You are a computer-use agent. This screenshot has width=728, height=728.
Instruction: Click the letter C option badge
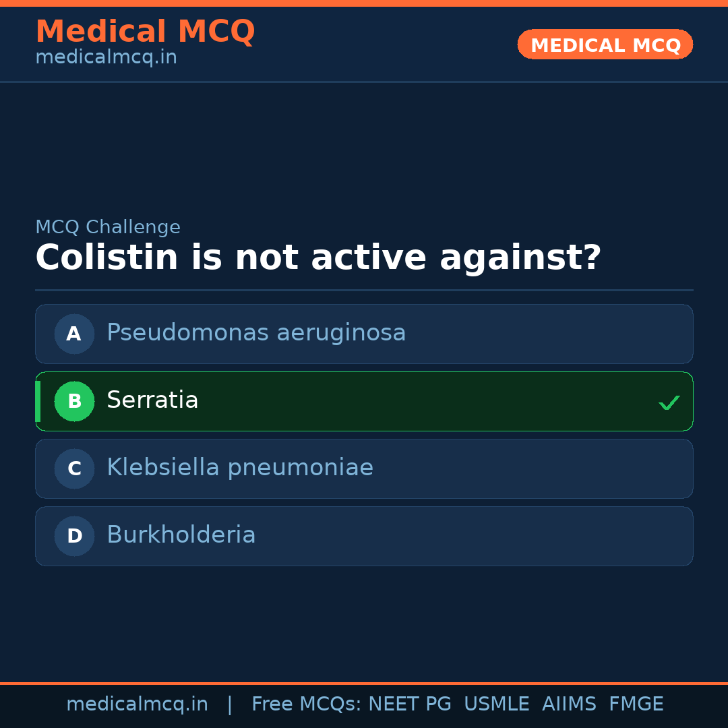tap(74, 468)
